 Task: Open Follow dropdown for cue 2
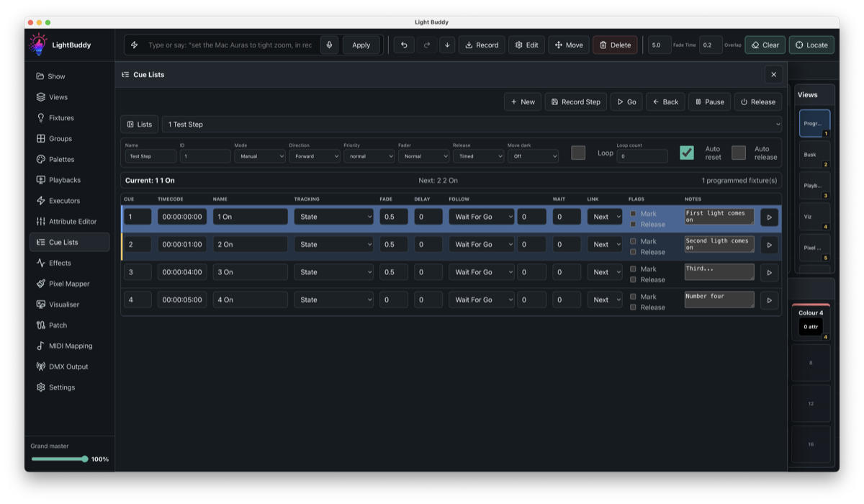482,245
